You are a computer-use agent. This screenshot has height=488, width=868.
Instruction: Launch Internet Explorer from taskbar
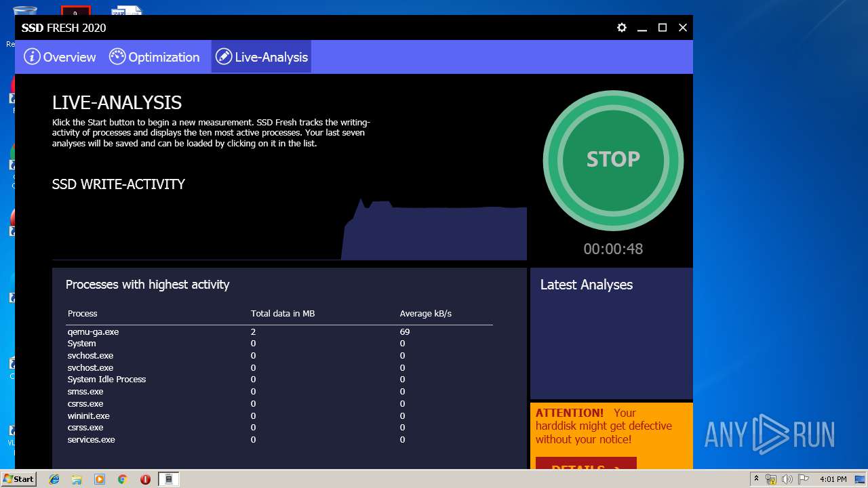(54, 479)
